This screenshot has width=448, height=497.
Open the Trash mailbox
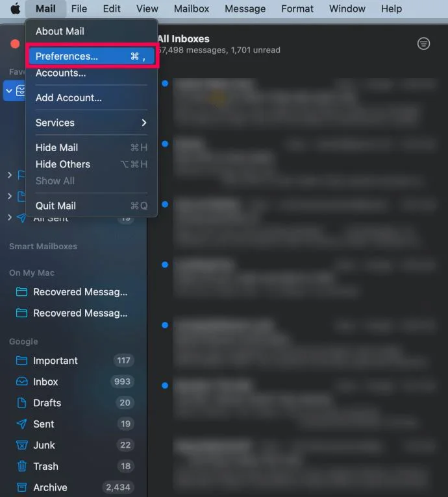[x=73, y=467]
